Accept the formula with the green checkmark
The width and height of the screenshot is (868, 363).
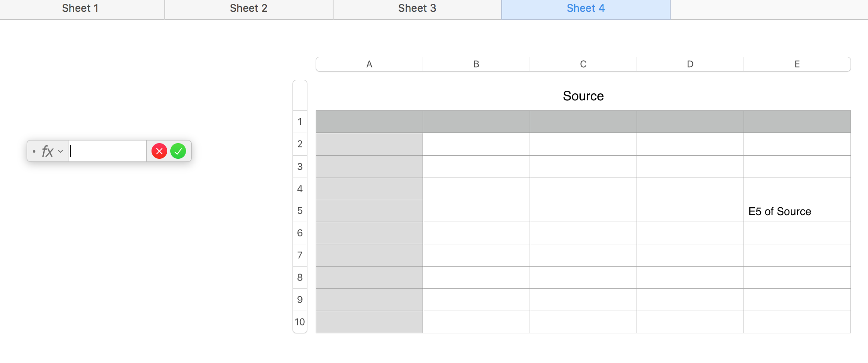pyautogui.click(x=178, y=151)
